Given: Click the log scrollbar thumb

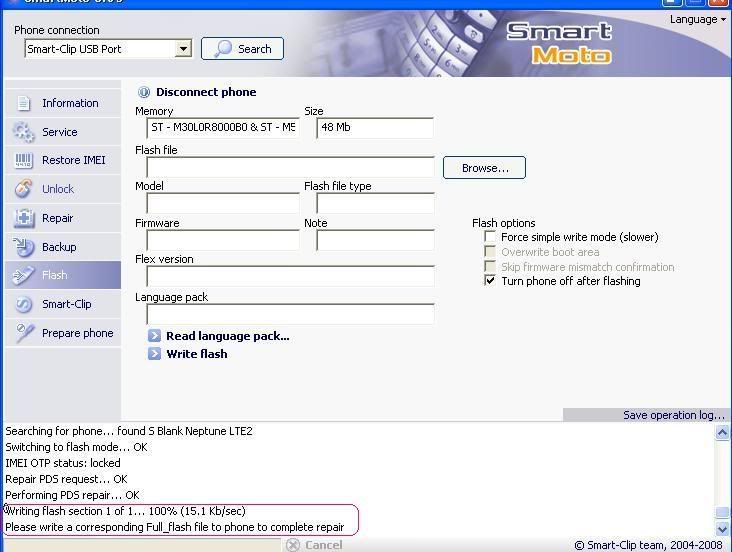Looking at the screenshot, I should pyautogui.click(x=722, y=513).
